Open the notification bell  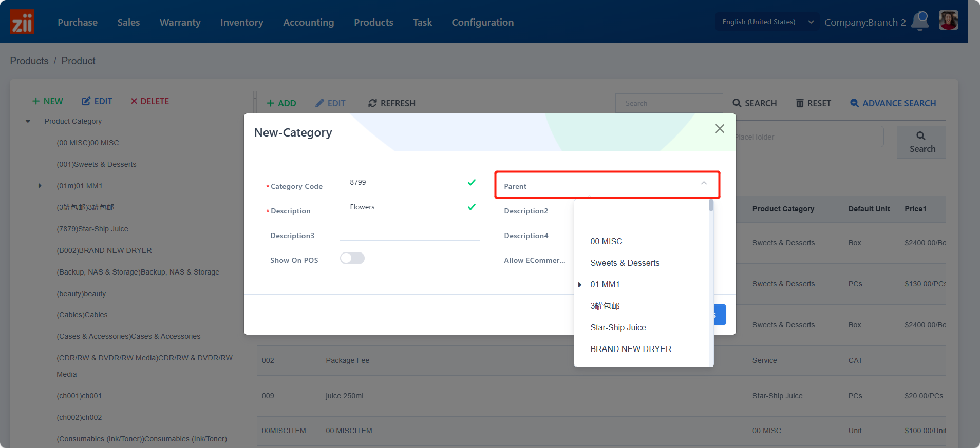[920, 21]
